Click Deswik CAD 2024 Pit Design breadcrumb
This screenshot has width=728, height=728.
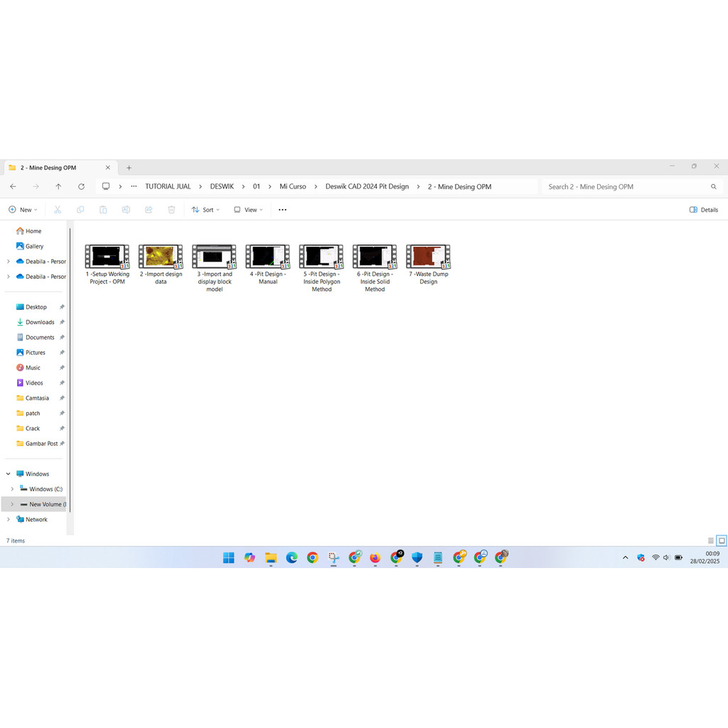click(368, 187)
